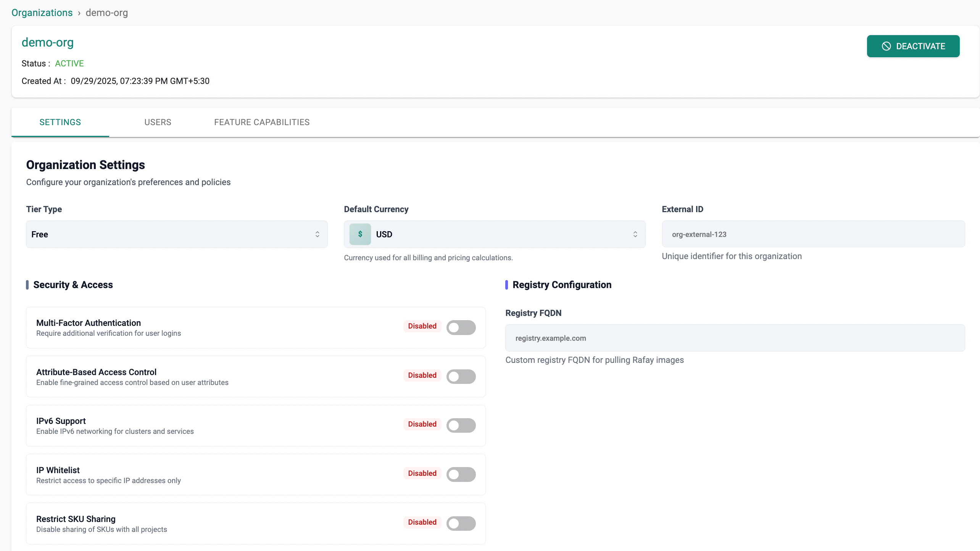Screen dimensions: 980x551
Task: Click the Disabled badge for IPv6 Support
Action: (422, 424)
